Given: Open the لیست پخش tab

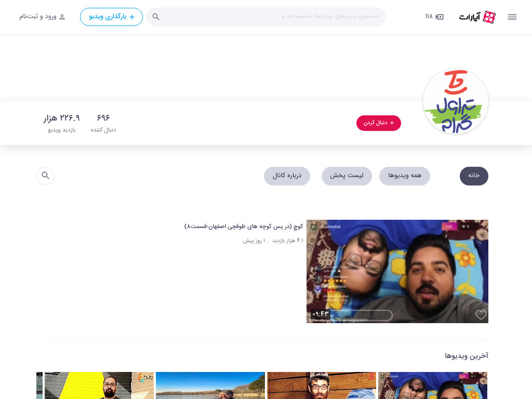Looking at the screenshot, I should point(347,176).
